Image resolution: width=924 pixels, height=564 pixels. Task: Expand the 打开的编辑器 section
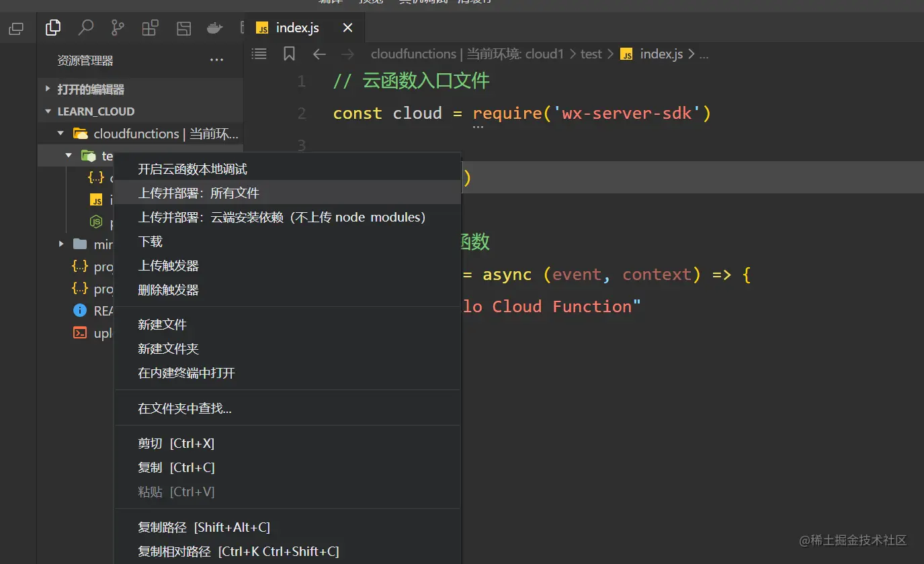pos(140,89)
